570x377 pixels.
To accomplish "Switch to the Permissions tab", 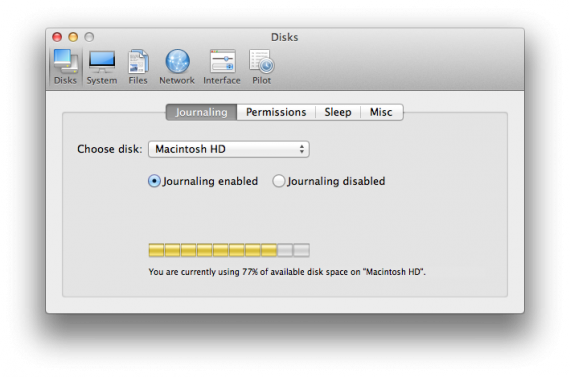I will point(276,112).
